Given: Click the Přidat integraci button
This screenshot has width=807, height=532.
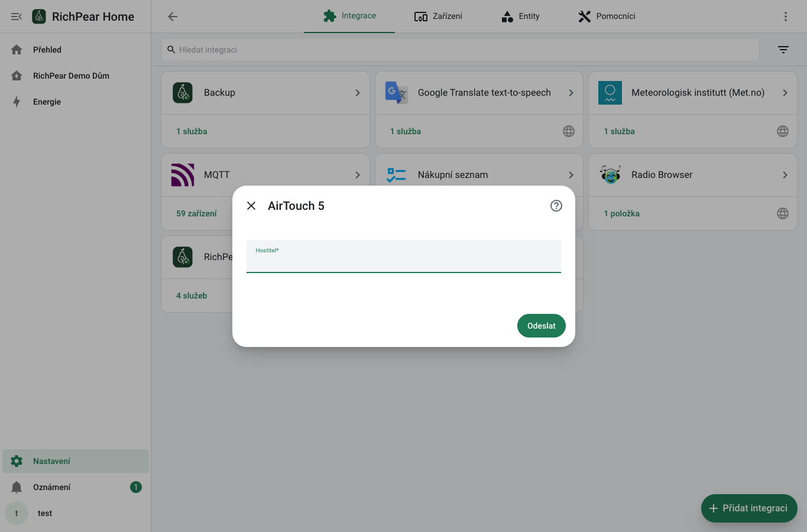Looking at the screenshot, I should [749, 508].
